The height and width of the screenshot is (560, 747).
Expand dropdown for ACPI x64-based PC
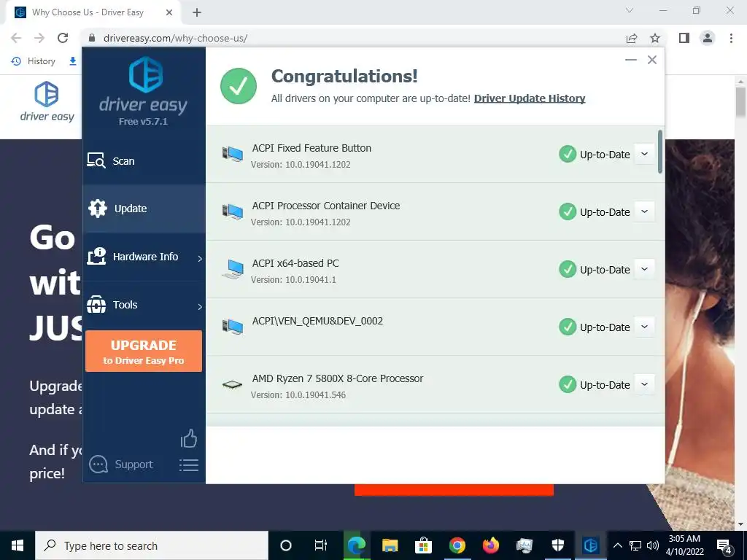644,270
